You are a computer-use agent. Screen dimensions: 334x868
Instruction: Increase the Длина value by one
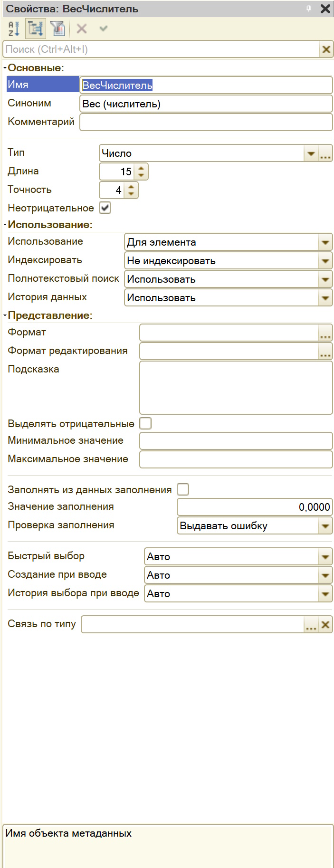coord(141,168)
